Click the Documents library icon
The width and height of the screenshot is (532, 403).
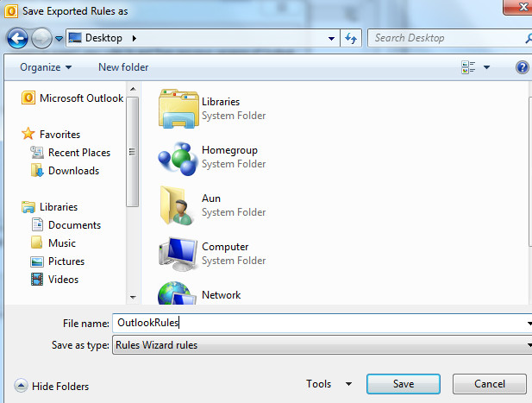(37, 224)
